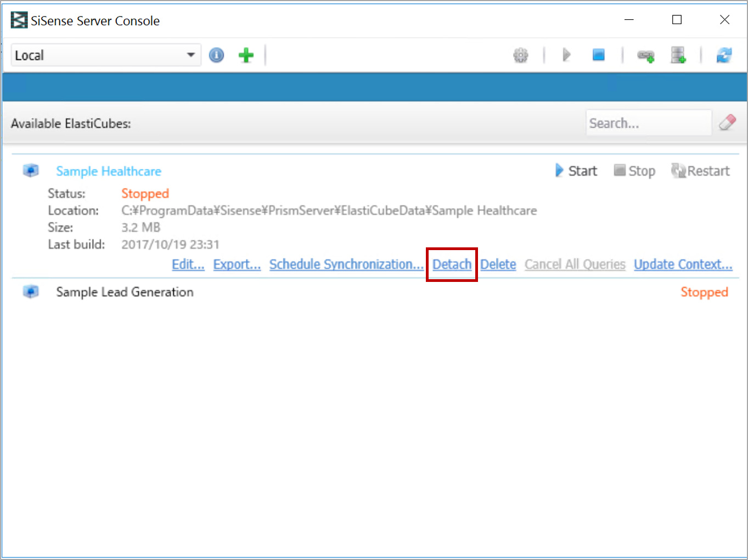Click the Delete link
This screenshot has width=748, height=560.
click(498, 264)
